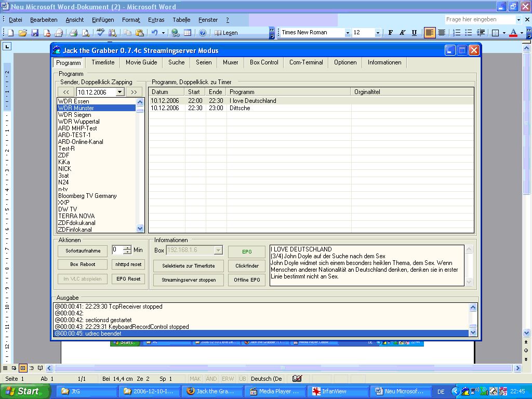
Task: Expand the Times New Roman font dropdown
Action: click(x=348, y=33)
